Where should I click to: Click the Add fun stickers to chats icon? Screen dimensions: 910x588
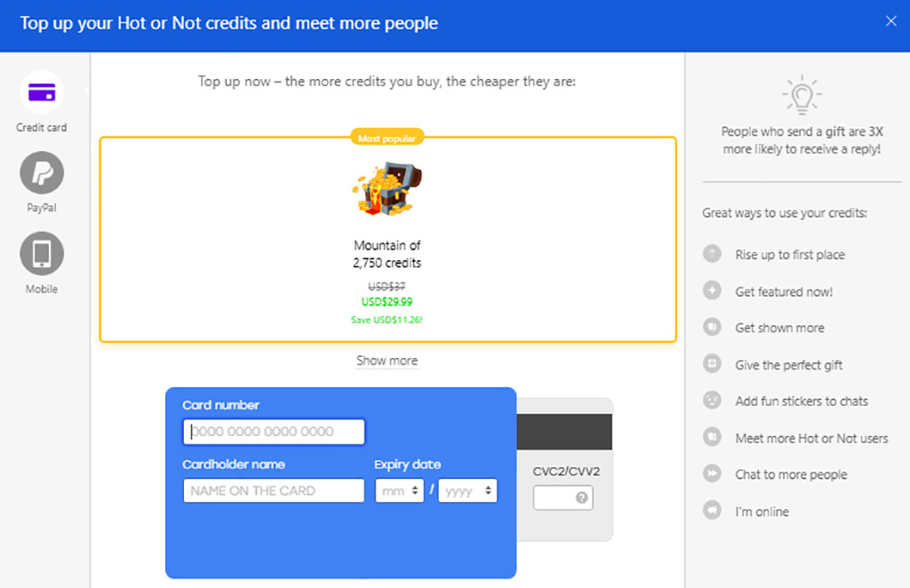click(x=713, y=401)
